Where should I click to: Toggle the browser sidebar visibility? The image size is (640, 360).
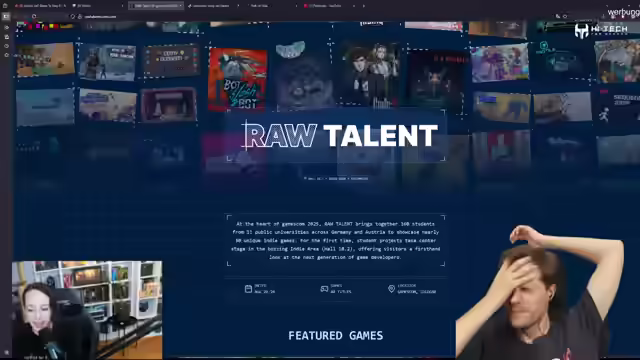click(x=6, y=16)
